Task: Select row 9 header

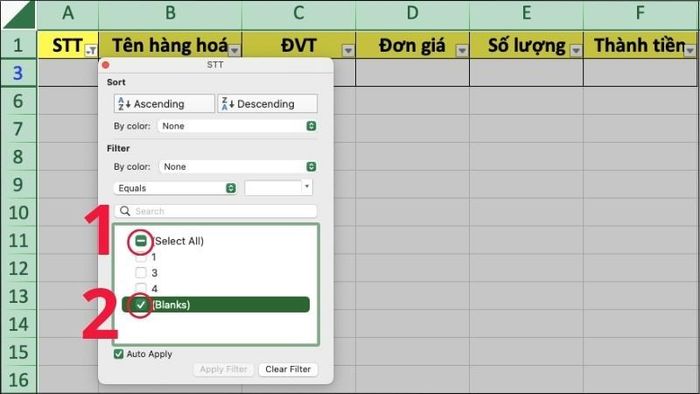Action: tap(18, 185)
